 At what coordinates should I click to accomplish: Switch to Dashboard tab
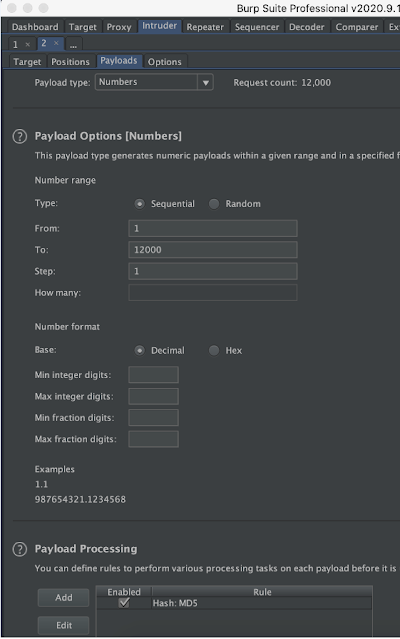(x=35, y=27)
